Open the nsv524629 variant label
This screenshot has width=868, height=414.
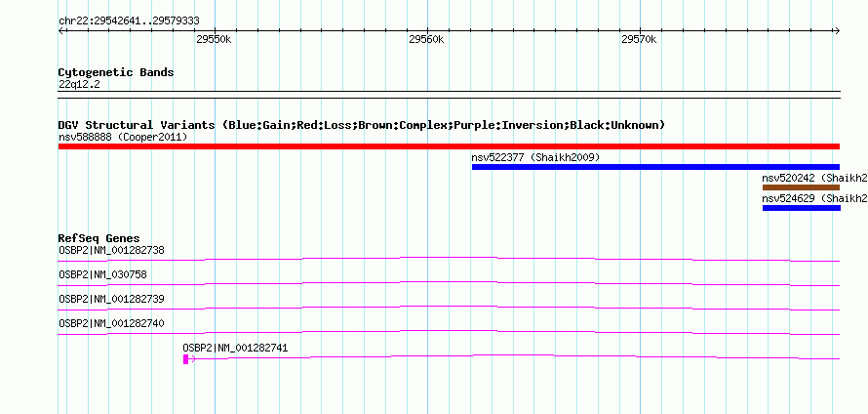click(x=814, y=198)
